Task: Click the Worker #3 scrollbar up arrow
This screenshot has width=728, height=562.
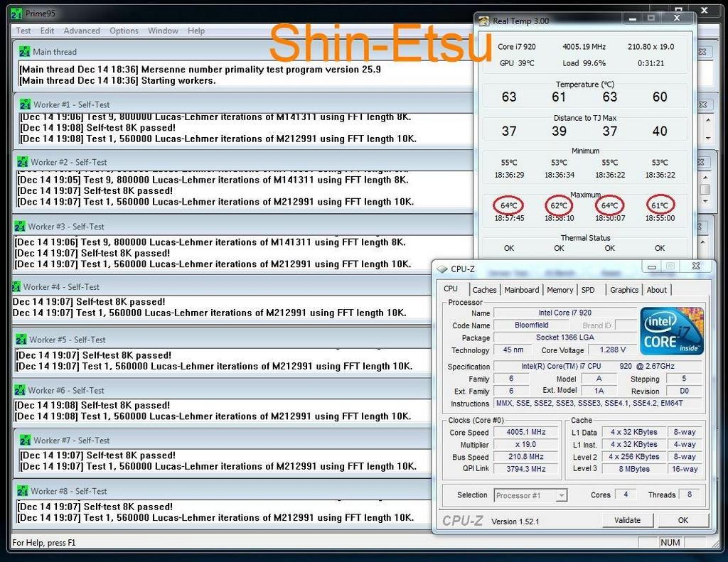Action: pos(703,242)
